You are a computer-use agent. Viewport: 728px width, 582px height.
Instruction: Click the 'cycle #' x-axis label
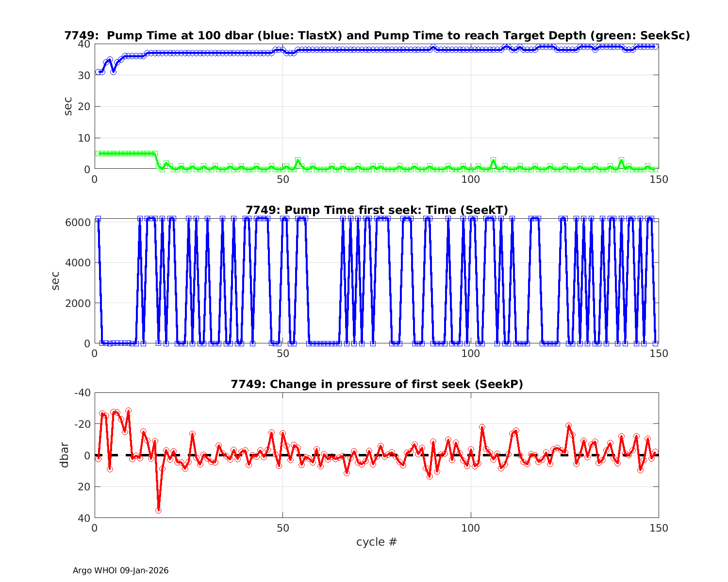[377, 542]
